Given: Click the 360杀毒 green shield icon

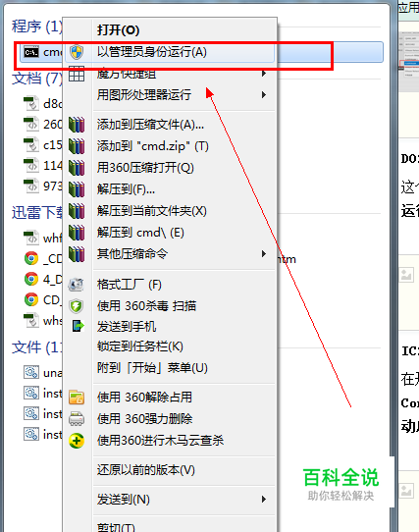Looking at the screenshot, I should (x=76, y=306).
